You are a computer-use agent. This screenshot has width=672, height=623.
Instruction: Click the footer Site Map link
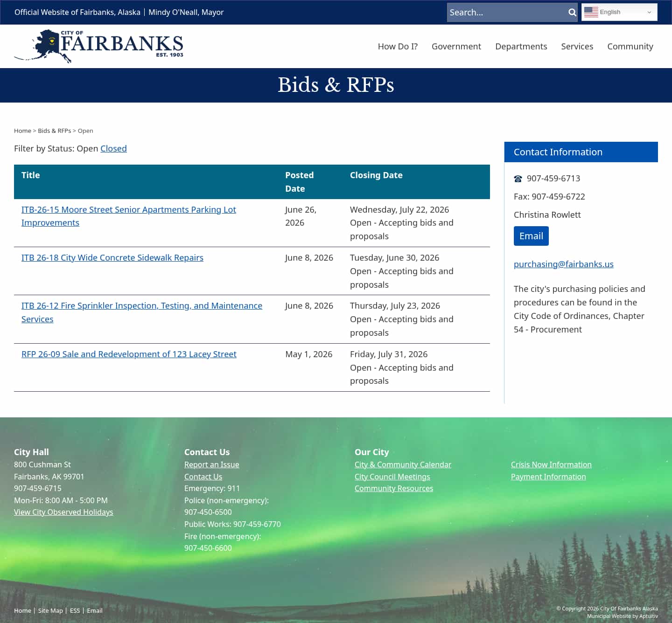tap(50, 611)
